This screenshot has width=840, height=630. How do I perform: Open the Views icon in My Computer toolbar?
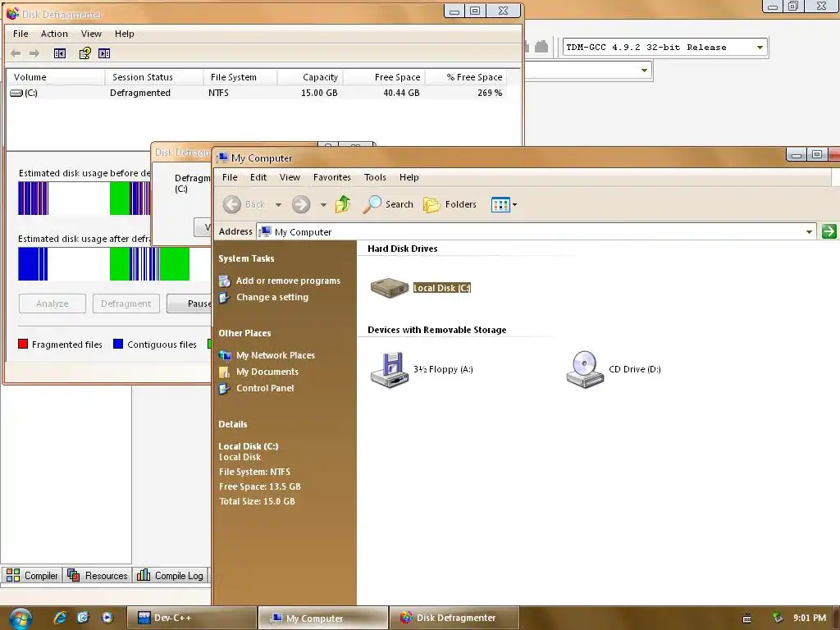(500, 204)
